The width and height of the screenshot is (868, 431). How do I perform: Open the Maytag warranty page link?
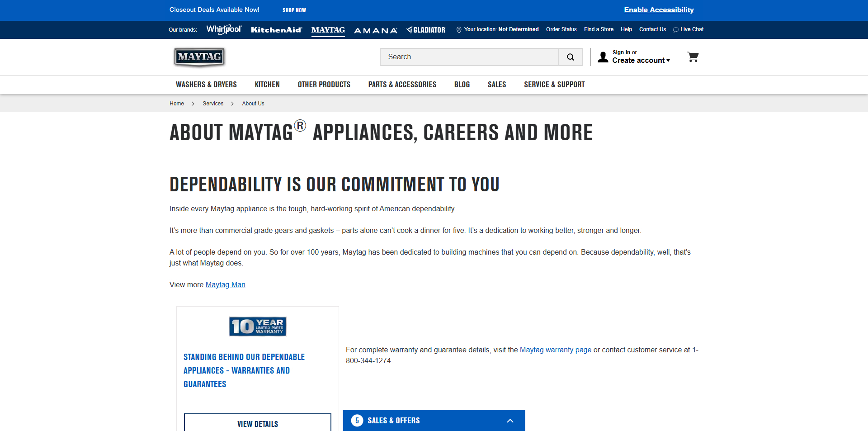(555, 350)
